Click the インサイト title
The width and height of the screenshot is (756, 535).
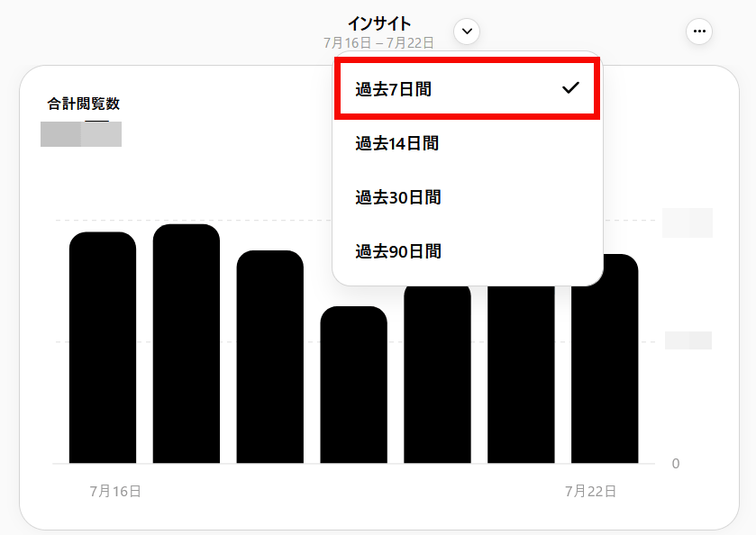coord(379,23)
